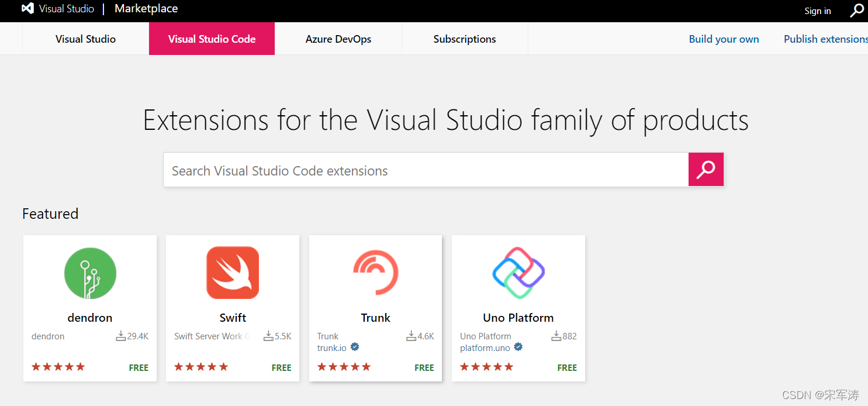Screen dimensions: 868x406
Task: Click the download icon on Trunk card
Action: tap(411, 336)
